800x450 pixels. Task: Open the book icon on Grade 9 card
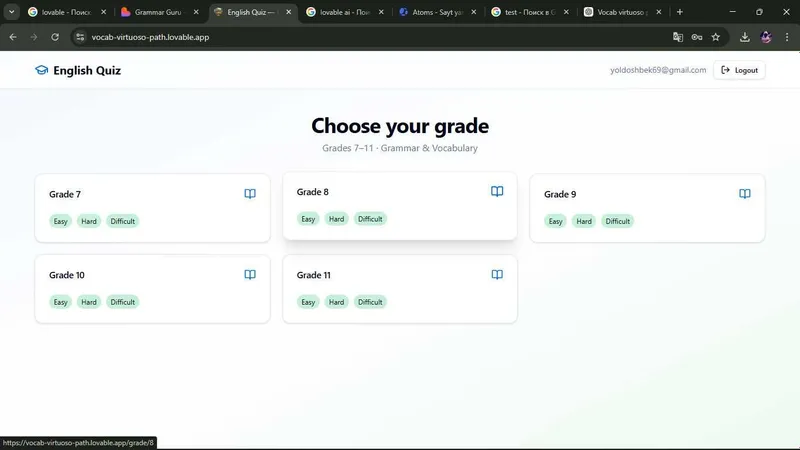745,194
